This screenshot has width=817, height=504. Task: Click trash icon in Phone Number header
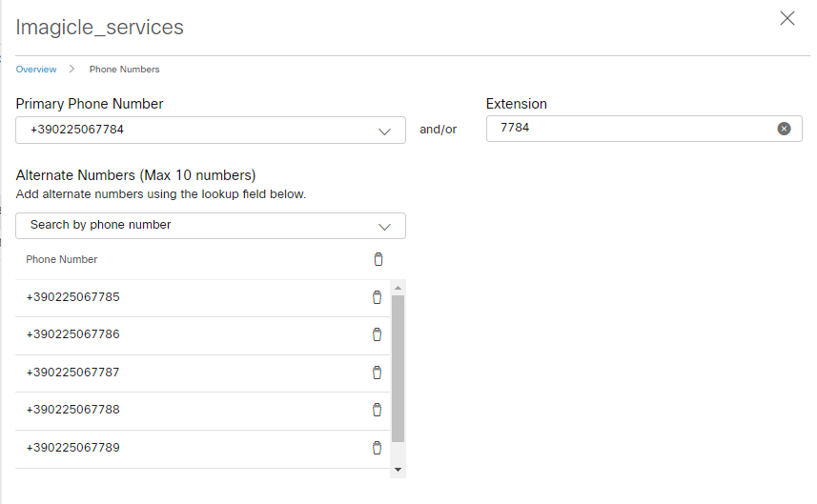tap(378, 259)
